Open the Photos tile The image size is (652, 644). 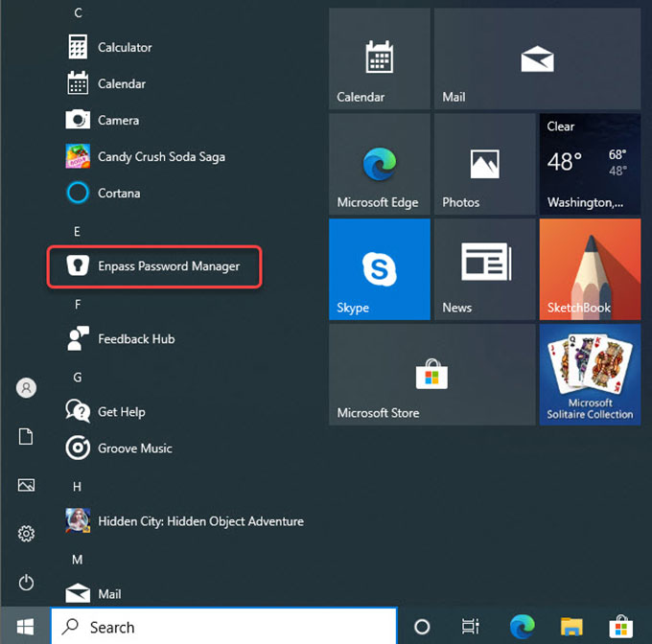[x=485, y=164]
